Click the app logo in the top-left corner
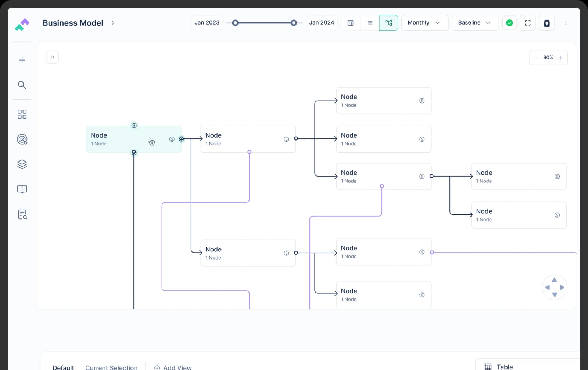 (x=22, y=25)
